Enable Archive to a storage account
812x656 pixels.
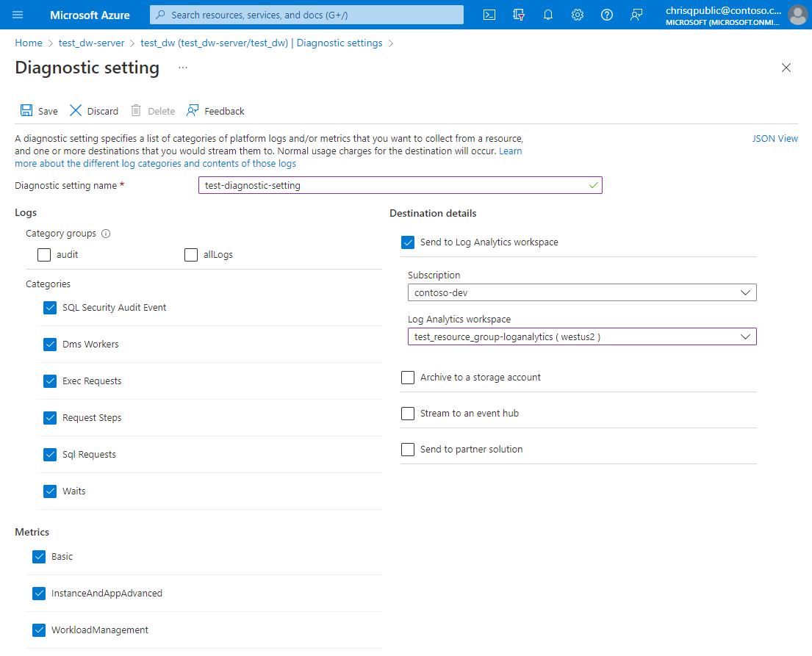[408, 378]
